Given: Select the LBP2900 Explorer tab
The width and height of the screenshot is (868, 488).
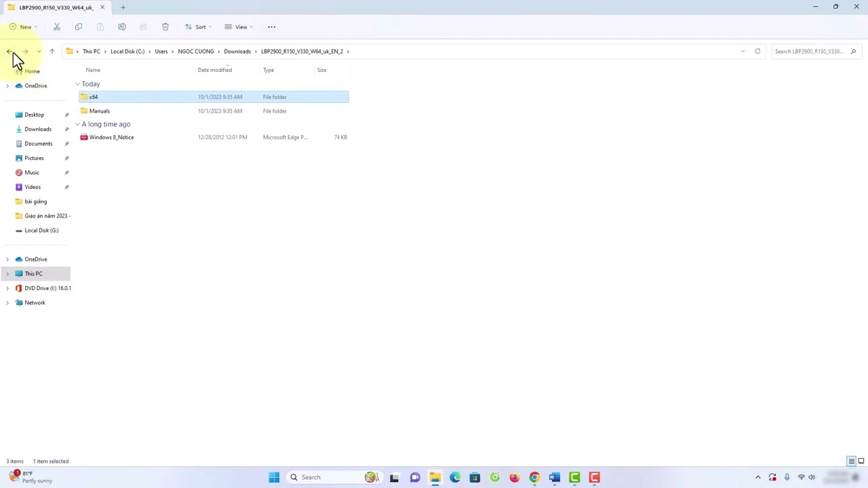Looking at the screenshot, I should click(x=57, y=7).
